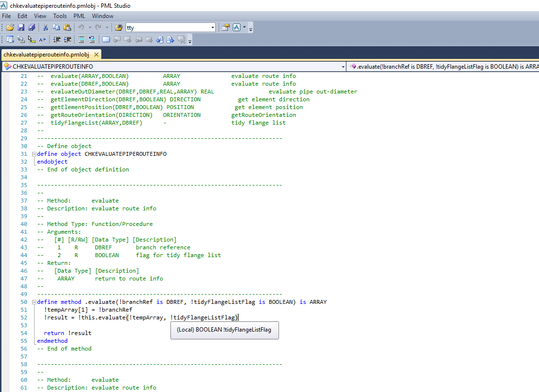Open the Tools menu
Viewport: 539px width, 392px height.
(x=60, y=16)
